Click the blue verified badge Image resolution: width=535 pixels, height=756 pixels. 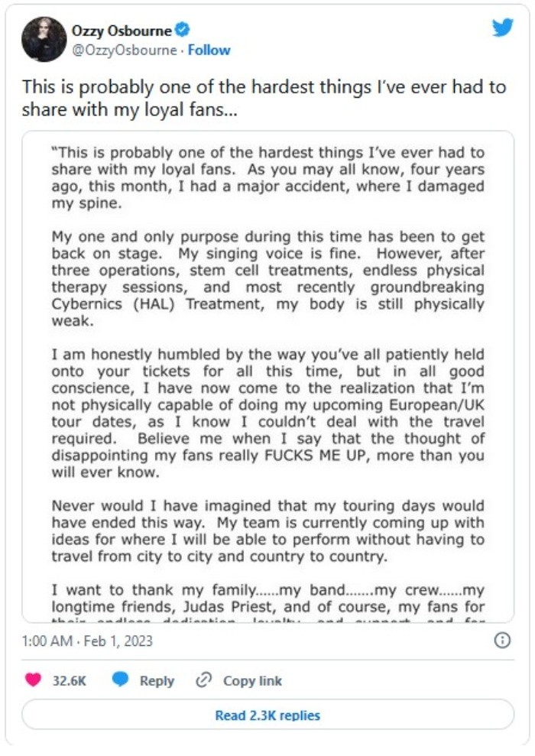pos(183,31)
